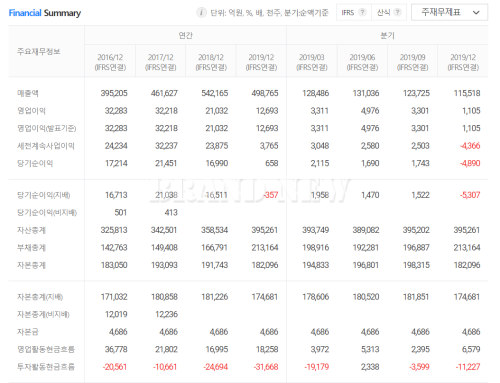The width and height of the screenshot is (500, 383).
Task: Click the 325,813 total assets value
Action: click(x=114, y=230)
